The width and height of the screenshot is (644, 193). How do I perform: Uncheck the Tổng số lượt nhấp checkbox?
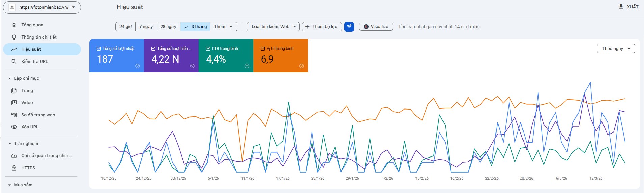click(99, 49)
